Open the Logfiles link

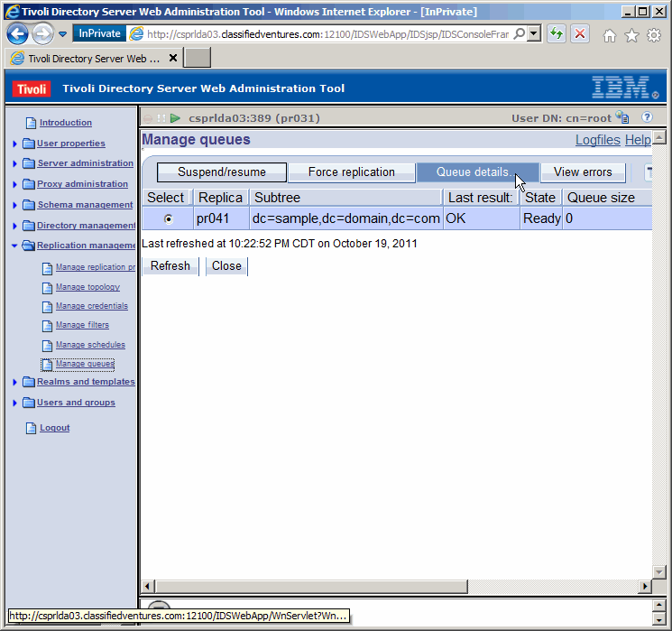(597, 140)
